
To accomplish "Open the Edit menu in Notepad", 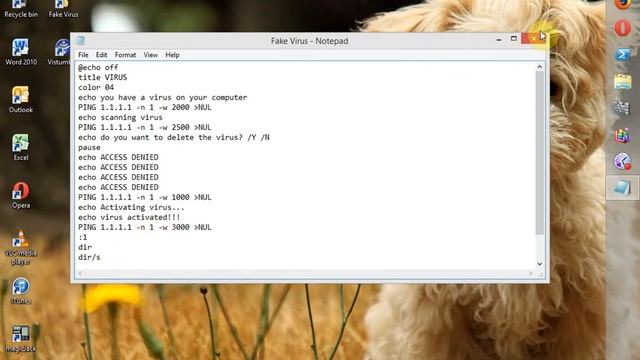I will point(102,55).
